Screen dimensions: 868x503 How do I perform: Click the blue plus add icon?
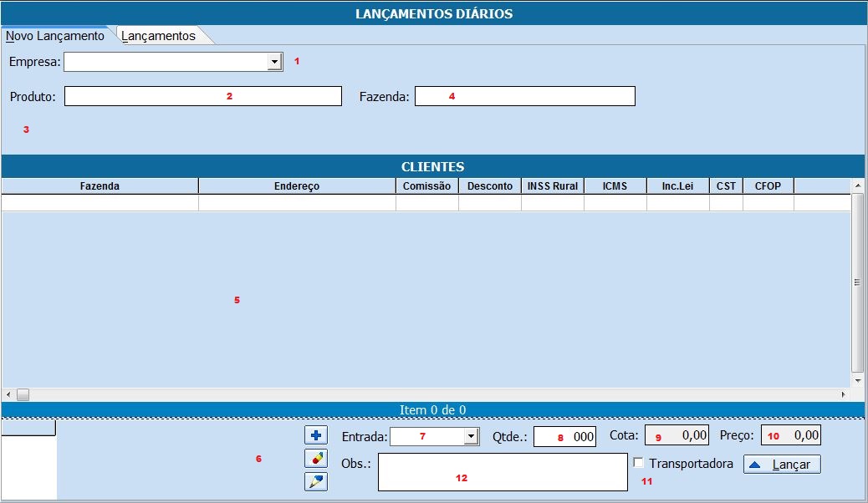[x=316, y=435]
